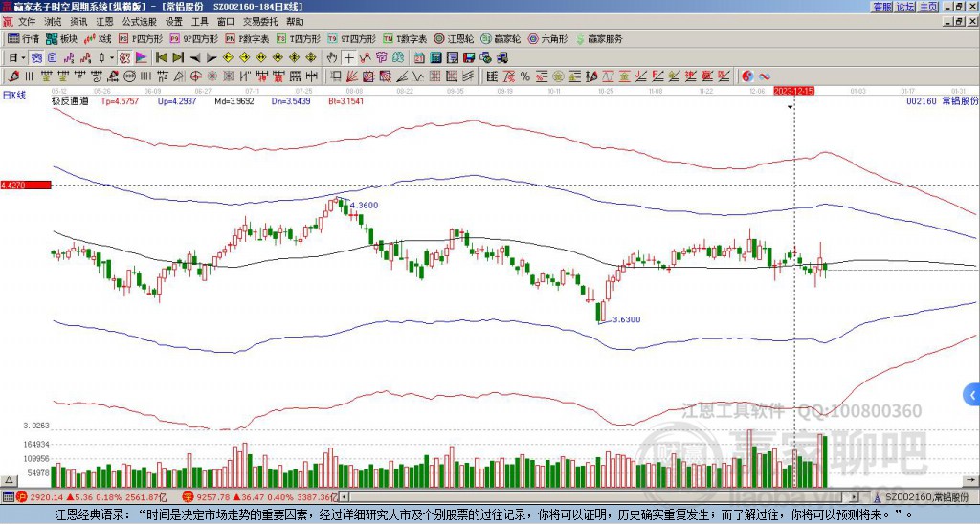980x524 pixels.
Task: Open the P四方形 tool
Action: 142,38
